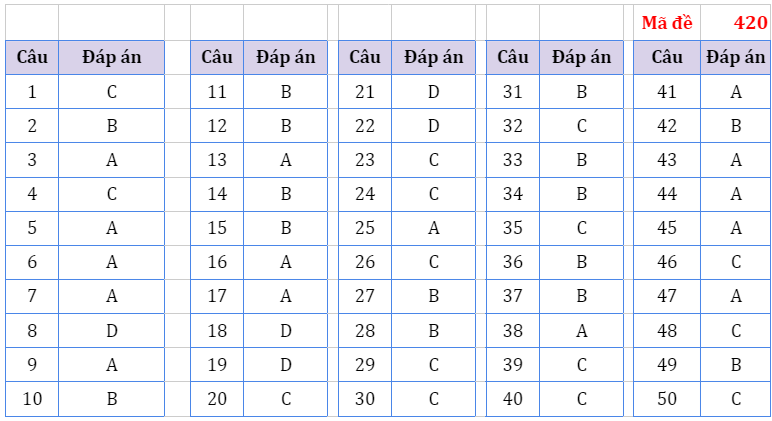Click question number 28 in the table
Screen dimensions: 772x421
point(365,331)
